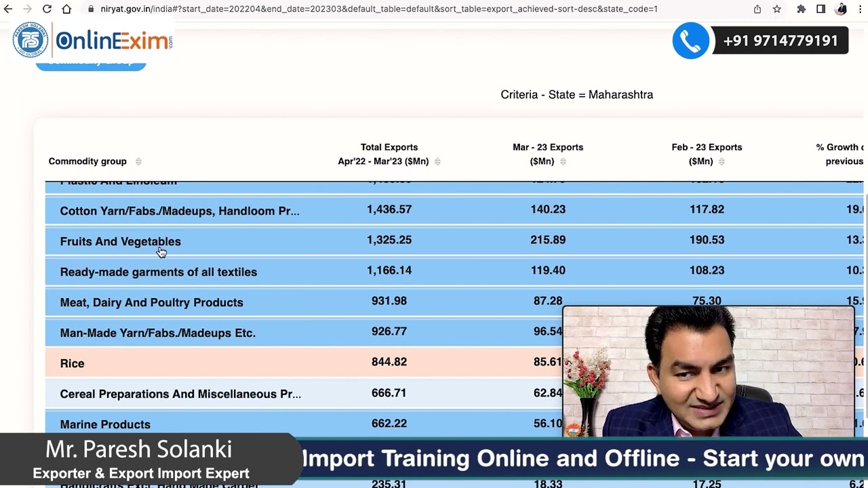Image resolution: width=868 pixels, height=488 pixels.
Task: Reload the page with the refresh icon
Action: [47, 9]
